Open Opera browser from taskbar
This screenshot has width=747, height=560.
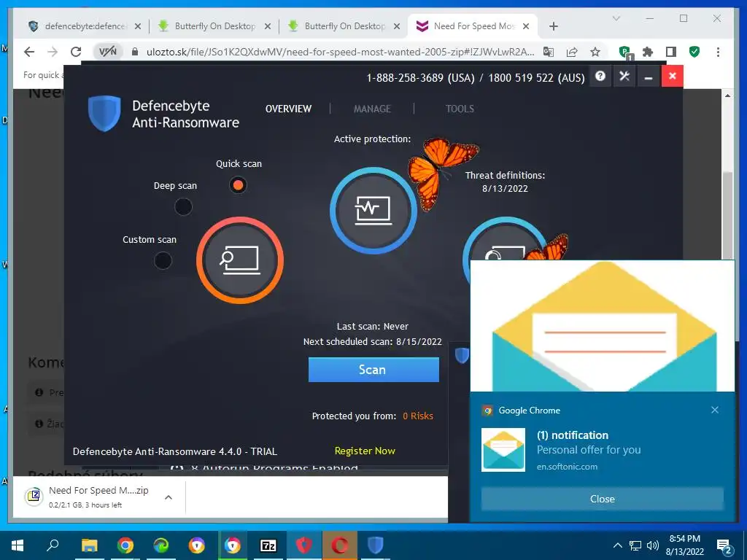[340, 545]
